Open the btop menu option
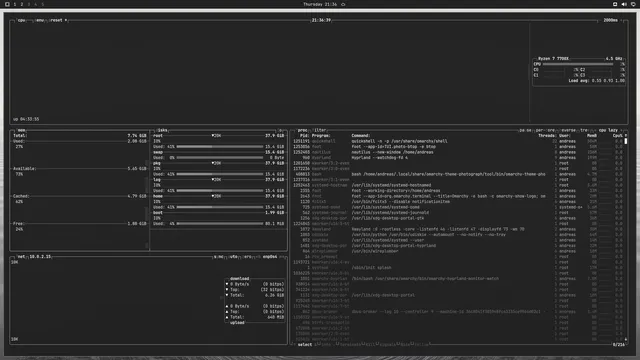Viewport: 640px width, 360px height. coord(39,20)
